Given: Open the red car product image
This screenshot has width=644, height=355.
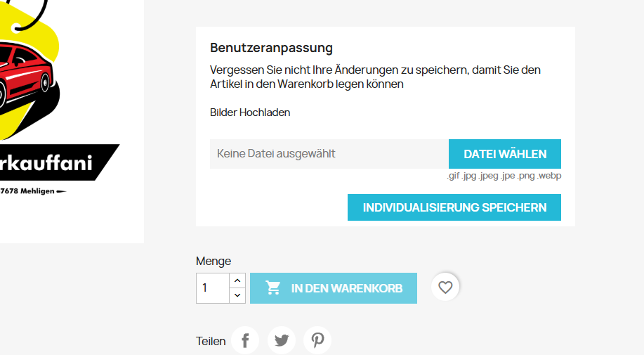Looking at the screenshot, I should click(x=72, y=121).
